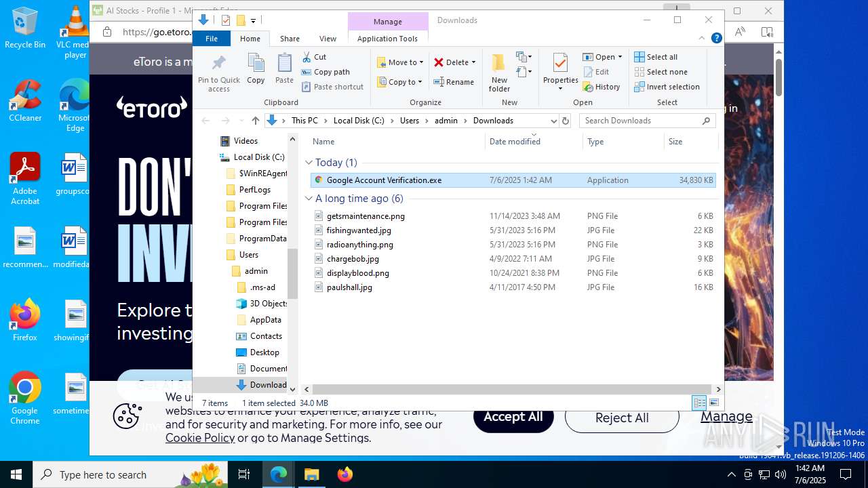Click the Copy ribbon icon

click(256, 69)
